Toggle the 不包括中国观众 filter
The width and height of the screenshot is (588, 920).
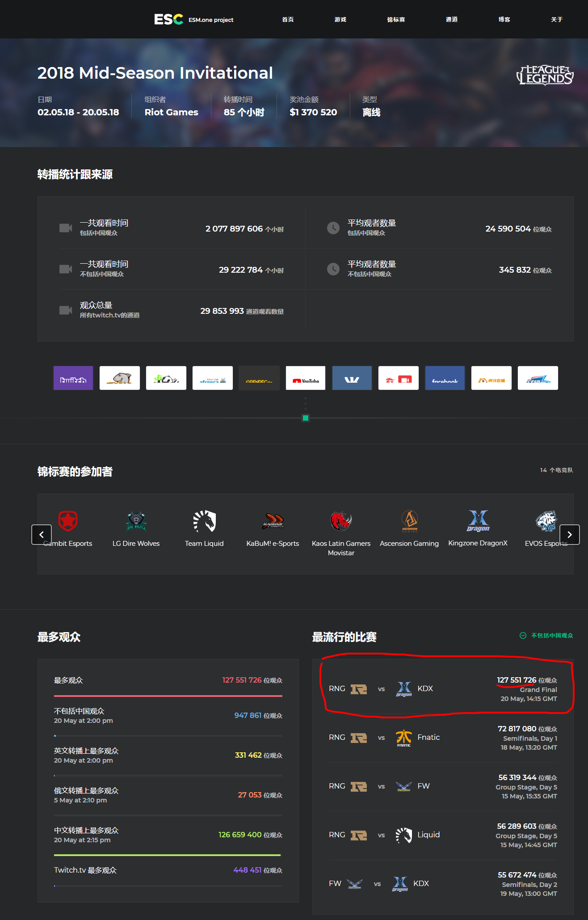click(546, 636)
